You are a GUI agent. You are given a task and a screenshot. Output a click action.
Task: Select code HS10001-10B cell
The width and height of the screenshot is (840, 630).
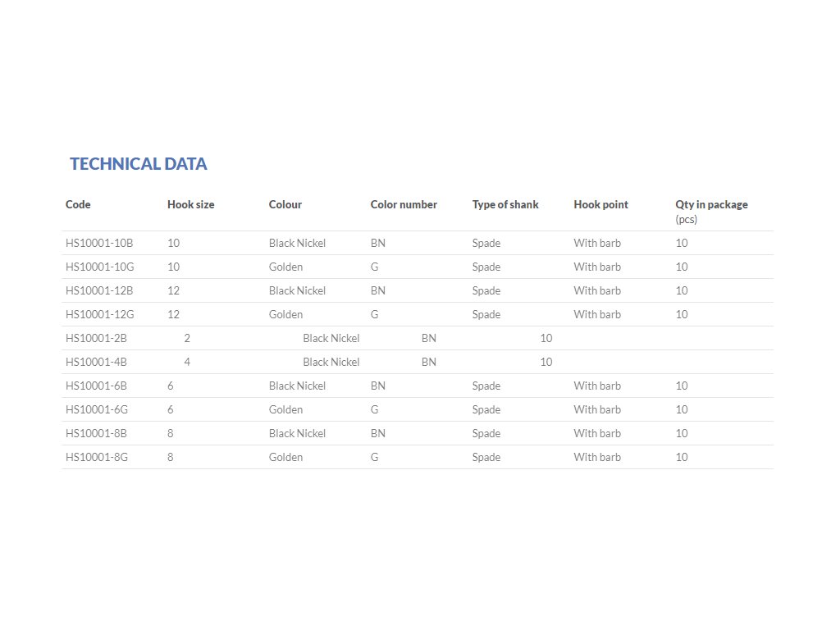pyautogui.click(x=99, y=243)
